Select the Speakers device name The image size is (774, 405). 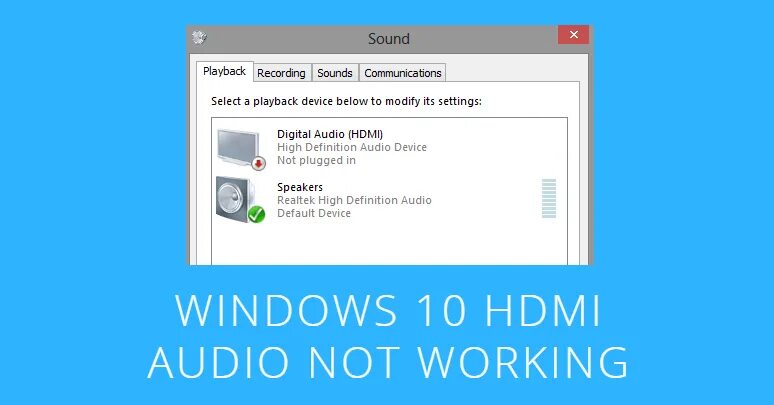(300, 187)
